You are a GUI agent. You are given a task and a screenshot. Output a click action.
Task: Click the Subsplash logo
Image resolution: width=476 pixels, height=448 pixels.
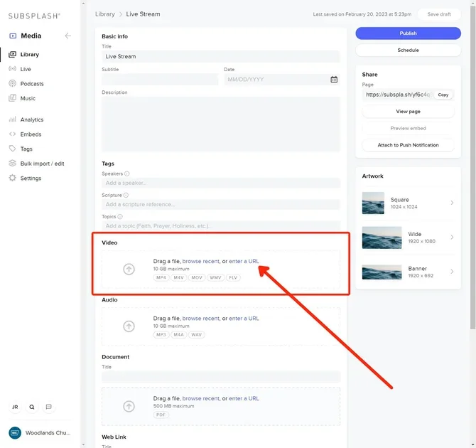pyautogui.click(x=34, y=16)
